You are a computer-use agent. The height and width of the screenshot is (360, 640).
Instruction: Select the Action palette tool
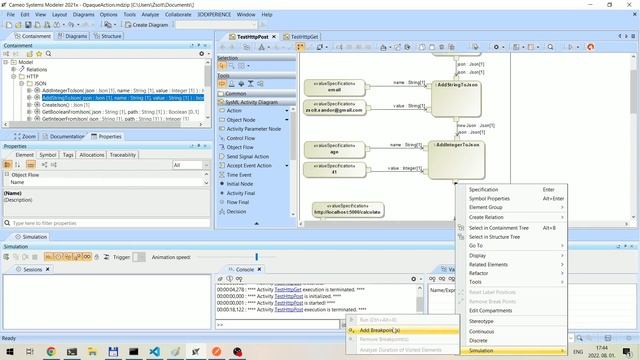(234, 111)
